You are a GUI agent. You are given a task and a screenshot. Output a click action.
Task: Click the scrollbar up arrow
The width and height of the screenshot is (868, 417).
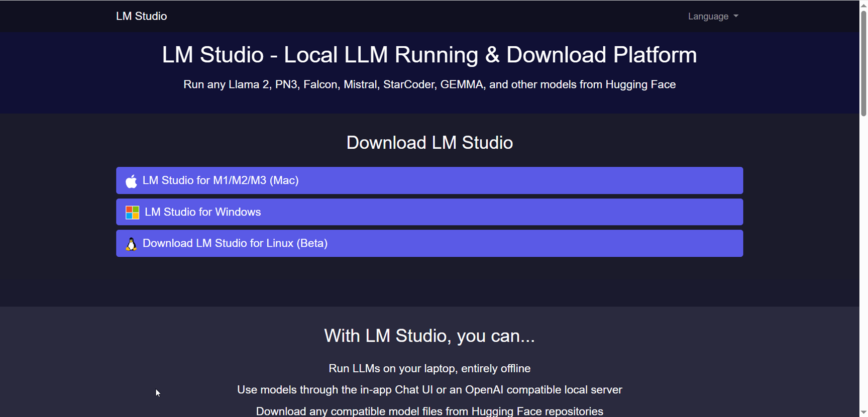pos(863,5)
